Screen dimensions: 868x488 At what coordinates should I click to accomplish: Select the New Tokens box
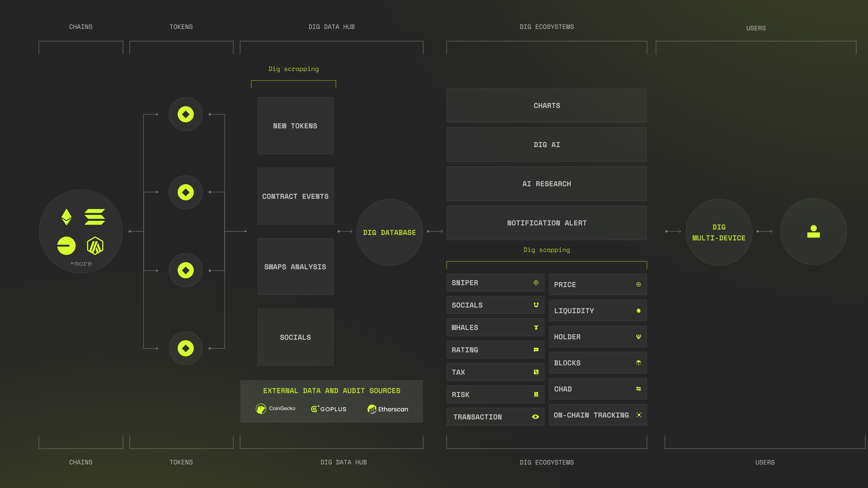(295, 126)
